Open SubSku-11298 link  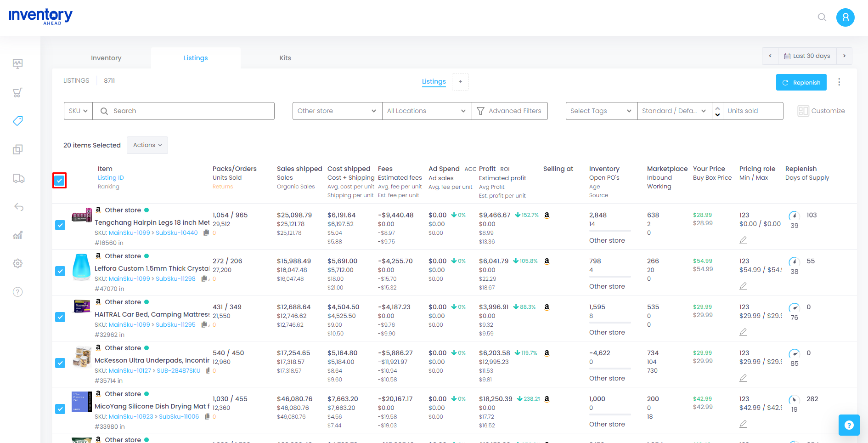tap(175, 279)
